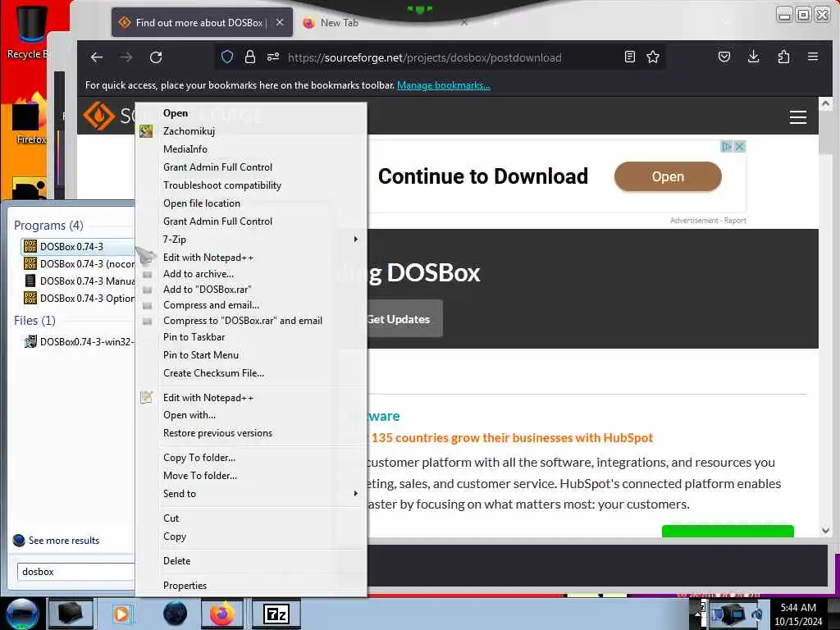
Task: Open Firefox application menu
Action: point(813,57)
